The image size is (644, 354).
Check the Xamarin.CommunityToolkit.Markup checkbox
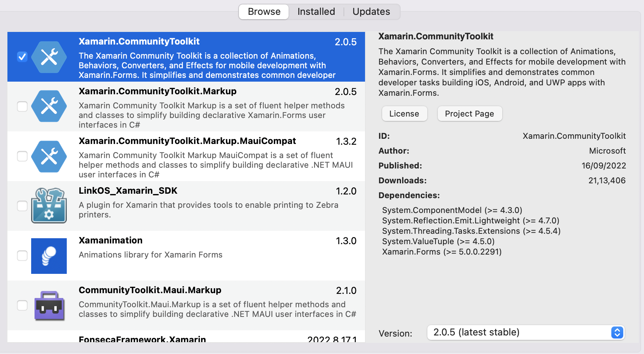coord(22,106)
